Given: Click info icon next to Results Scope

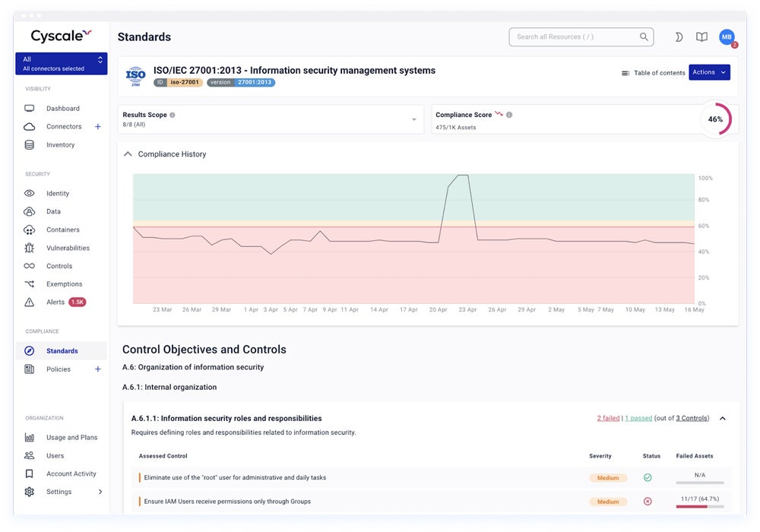Looking at the screenshot, I should pyautogui.click(x=173, y=116).
